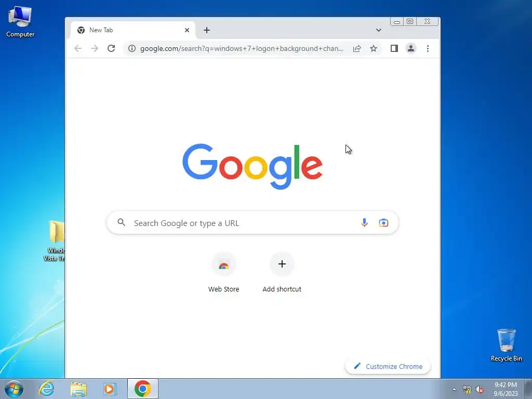532x399 pixels.
Task: Share this page icon in address bar
Action: 357,48
